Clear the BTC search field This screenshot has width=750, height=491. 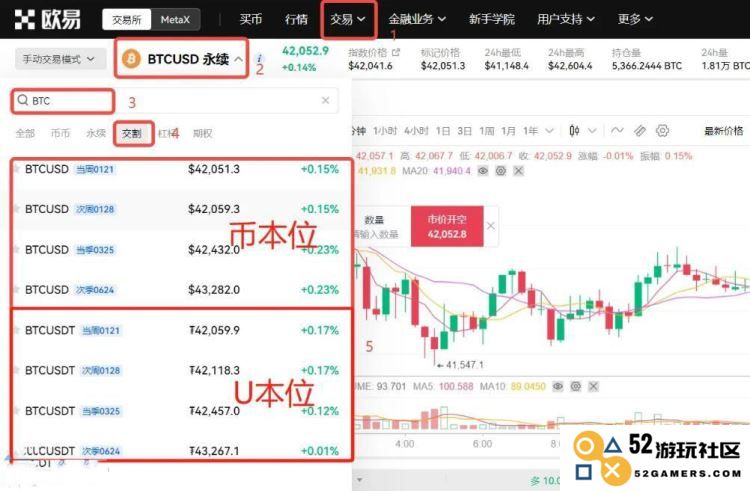coord(325,100)
